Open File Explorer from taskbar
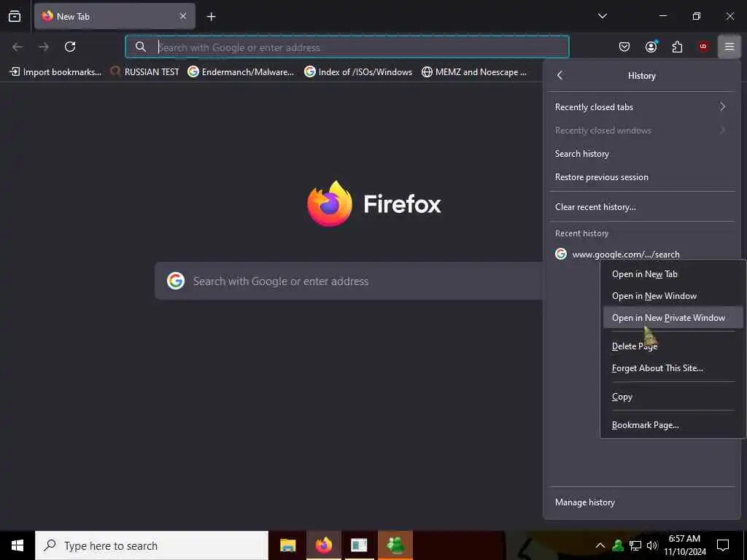Viewport: 747px width, 560px height. point(287,545)
